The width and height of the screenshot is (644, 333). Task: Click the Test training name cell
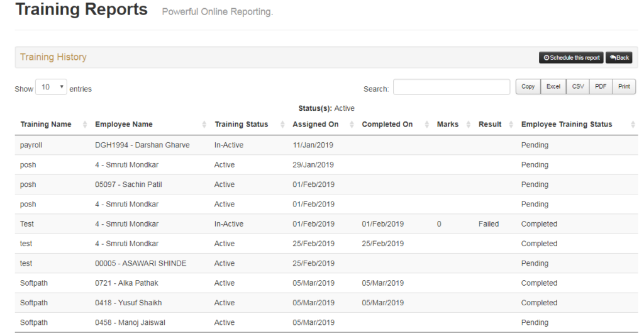click(26, 224)
